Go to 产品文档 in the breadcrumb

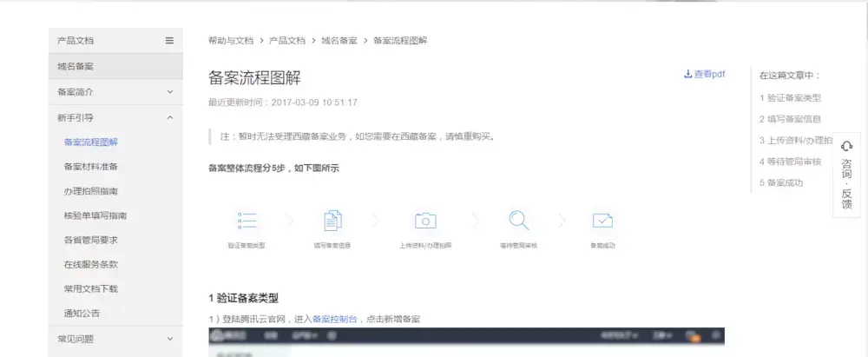coord(287,41)
